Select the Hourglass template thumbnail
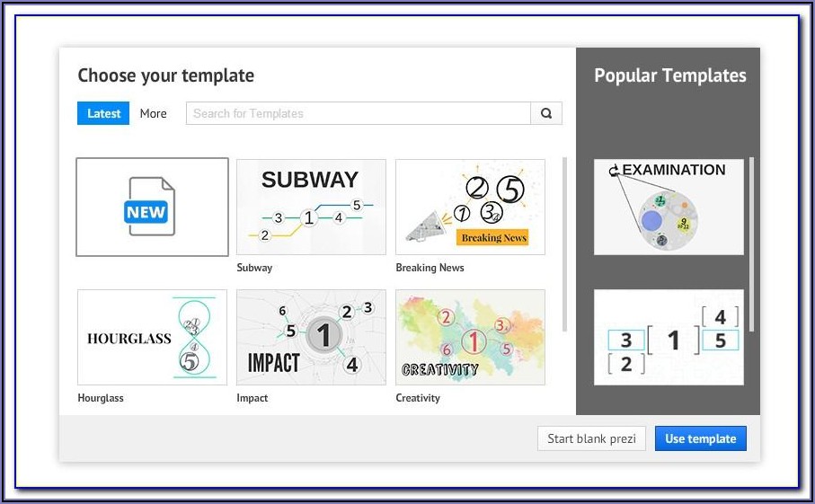 (152, 337)
